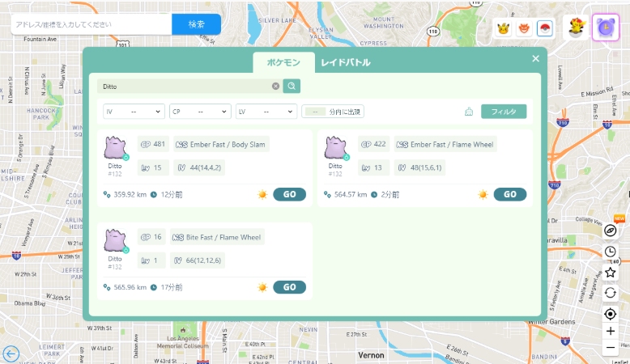Click the level 15 badge
The width and height of the screenshot is (630, 364).
coord(153,167)
